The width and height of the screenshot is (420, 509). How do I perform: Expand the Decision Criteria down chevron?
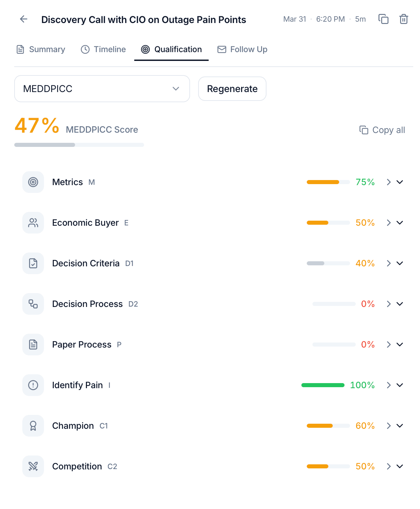pyautogui.click(x=400, y=263)
